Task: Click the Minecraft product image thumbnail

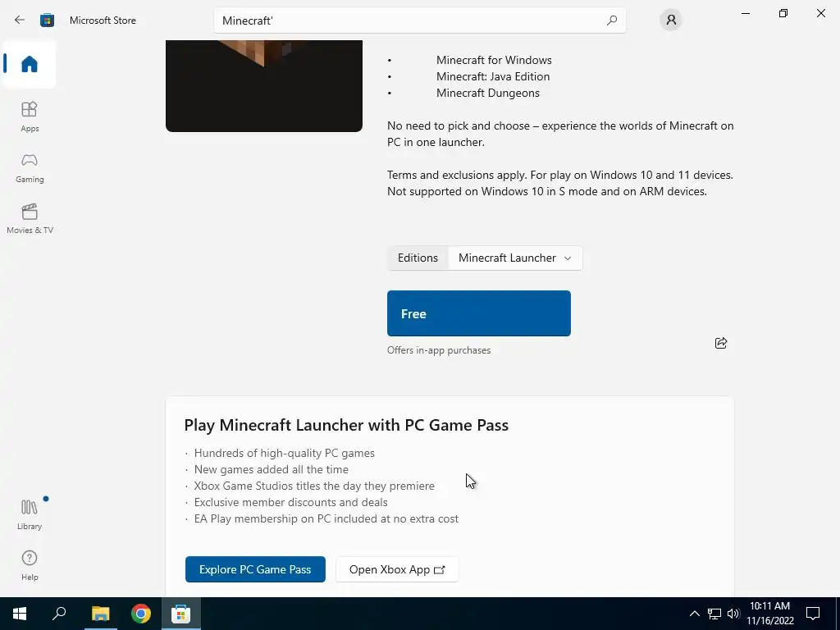Action: pyautogui.click(x=264, y=85)
